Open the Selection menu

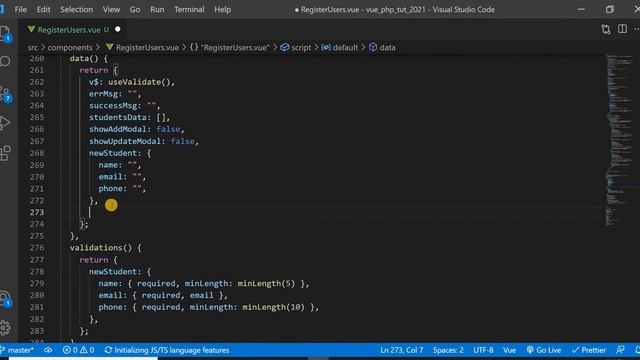click(x=76, y=9)
